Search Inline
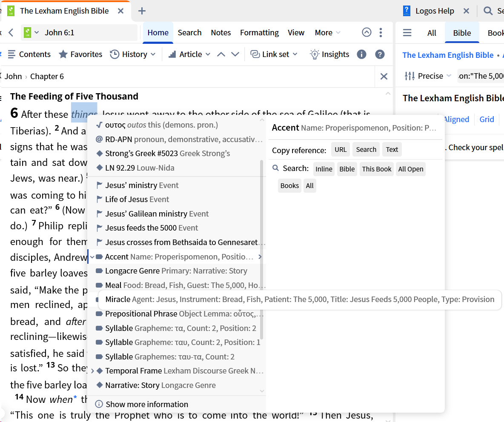 pos(324,169)
